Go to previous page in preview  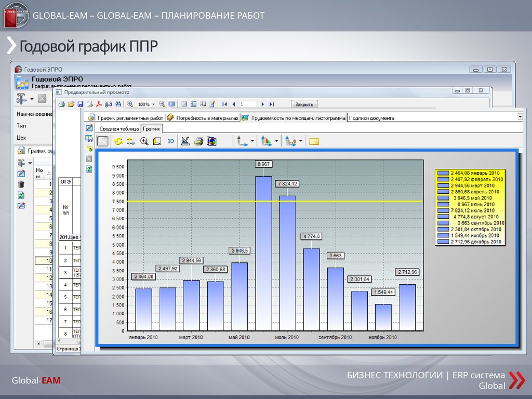tap(233, 104)
